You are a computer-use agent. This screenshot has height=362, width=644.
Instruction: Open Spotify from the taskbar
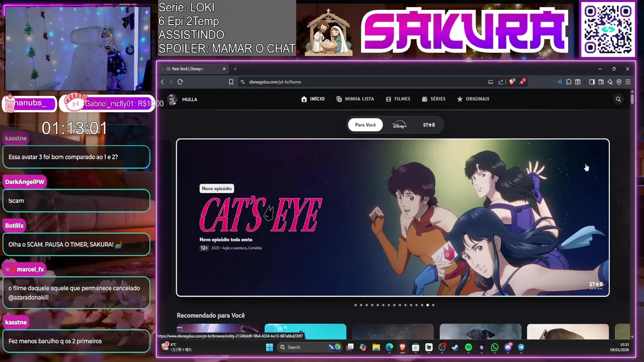coord(468,347)
